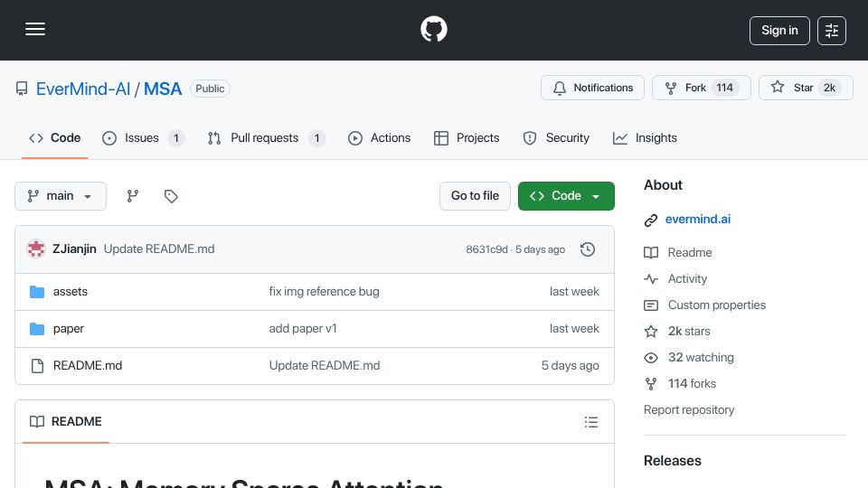
Task: View 114 forks list
Action: pyautogui.click(x=692, y=383)
